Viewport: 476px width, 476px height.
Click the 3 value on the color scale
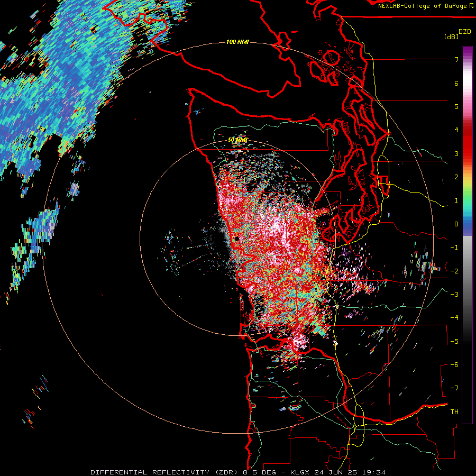tap(456, 153)
